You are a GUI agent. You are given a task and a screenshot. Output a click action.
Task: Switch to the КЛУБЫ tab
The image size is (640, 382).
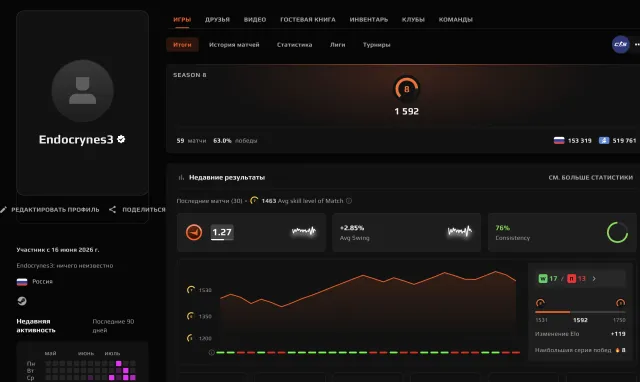413,19
